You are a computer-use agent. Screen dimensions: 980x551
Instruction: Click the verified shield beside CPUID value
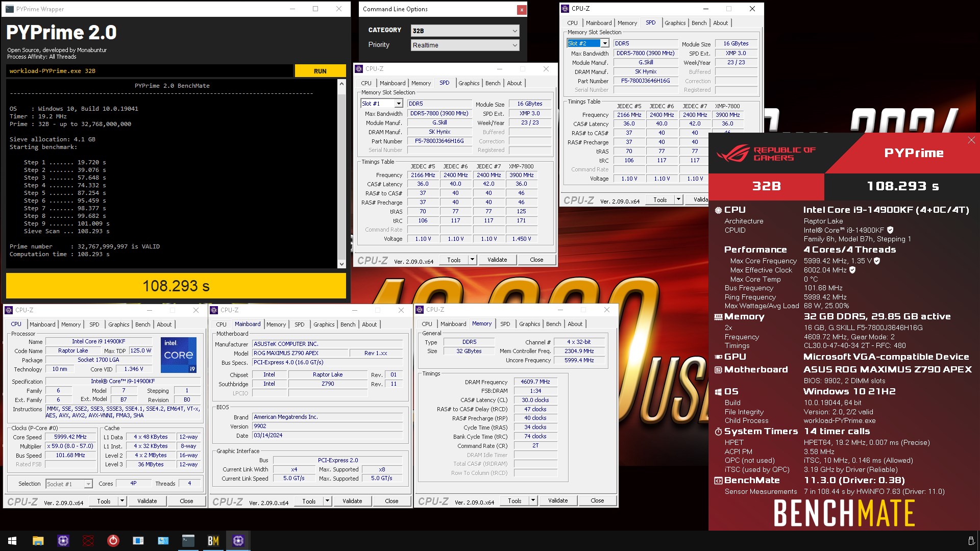890,230
